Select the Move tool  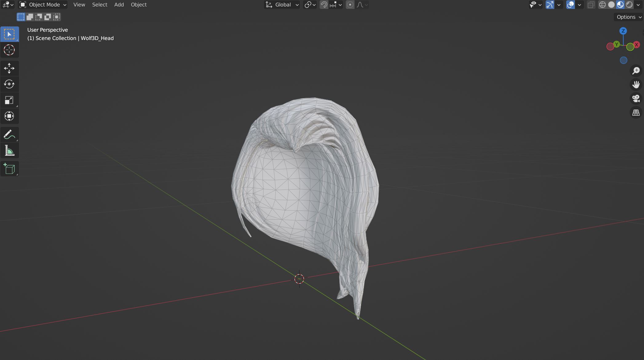point(9,68)
